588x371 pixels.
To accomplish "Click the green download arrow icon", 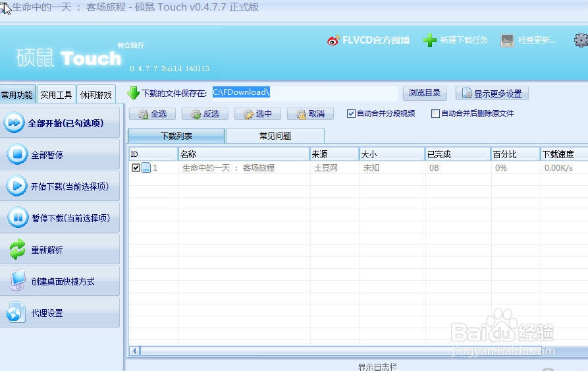I will [x=133, y=93].
